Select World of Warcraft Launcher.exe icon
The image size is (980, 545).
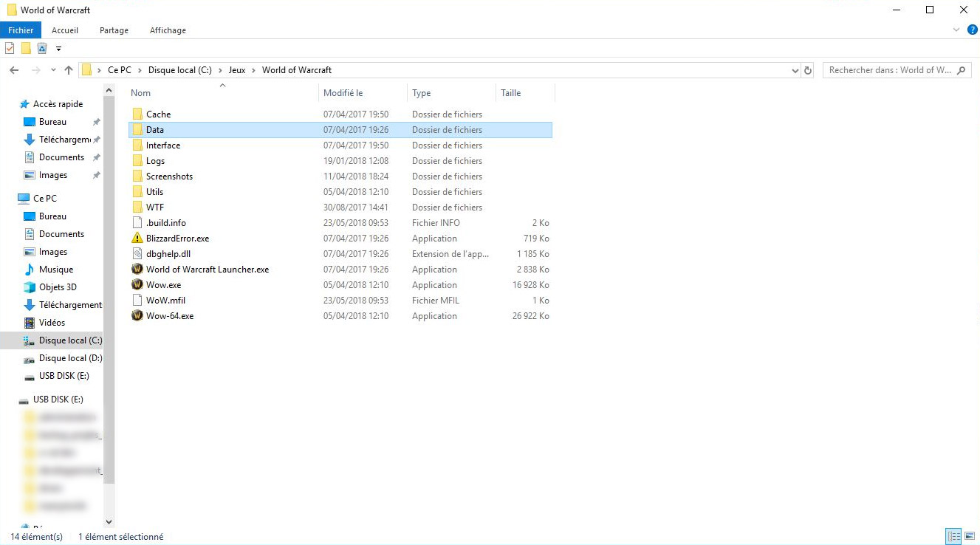(x=137, y=270)
